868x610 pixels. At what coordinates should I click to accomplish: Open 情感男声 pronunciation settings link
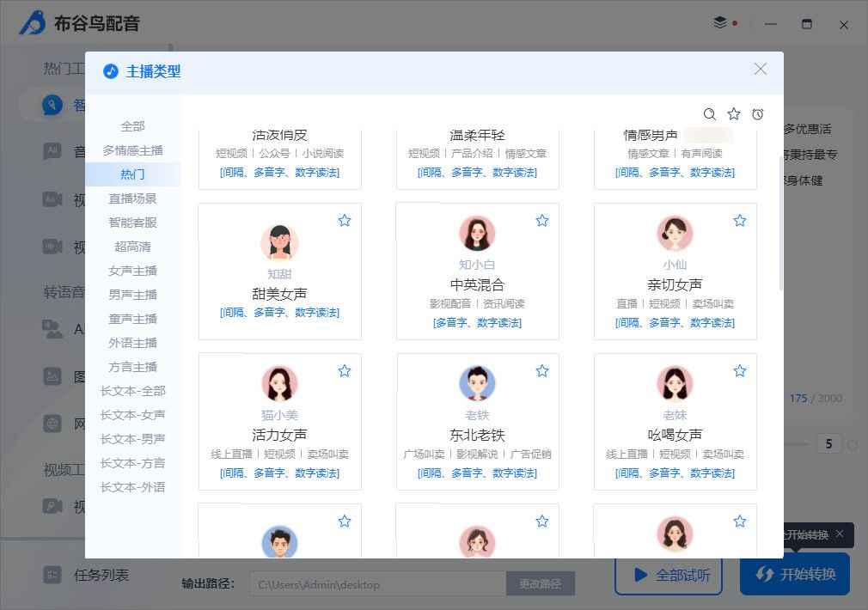(x=675, y=173)
